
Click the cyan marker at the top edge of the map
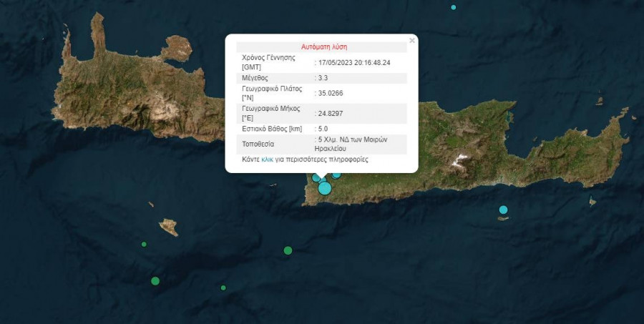pos(453,7)
